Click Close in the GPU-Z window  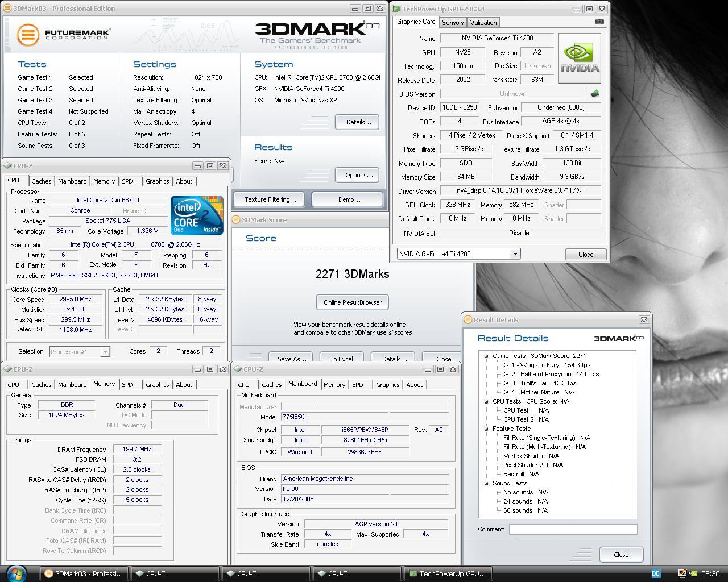click(x=586, y=255)
